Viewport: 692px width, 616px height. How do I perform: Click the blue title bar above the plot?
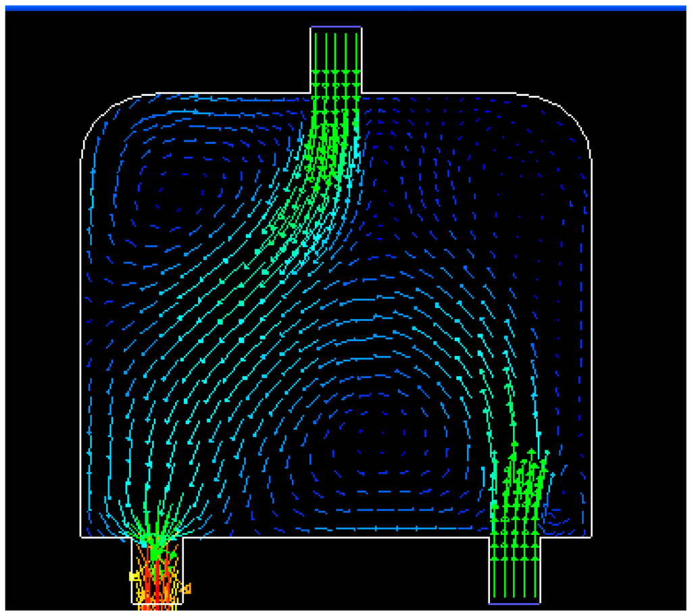pyautogui.click(x=345, y=8)
